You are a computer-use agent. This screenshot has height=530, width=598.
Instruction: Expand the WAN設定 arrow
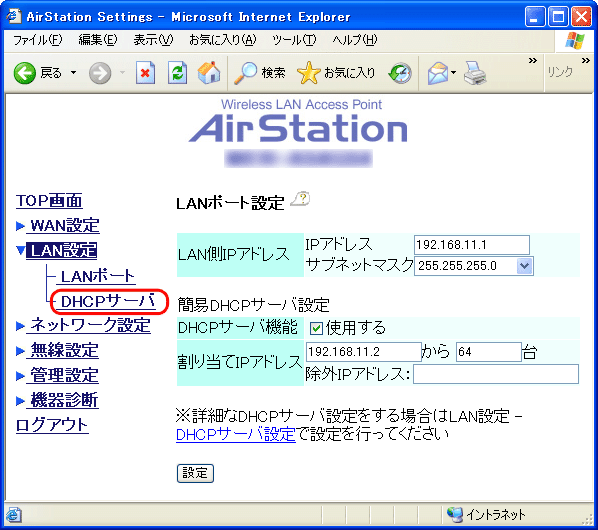[20, 226]
